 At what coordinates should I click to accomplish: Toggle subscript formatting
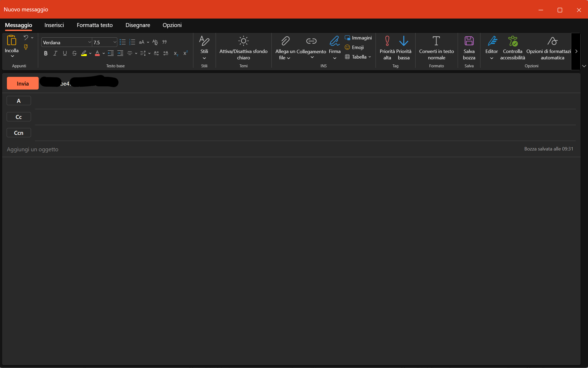pos(176,53)
